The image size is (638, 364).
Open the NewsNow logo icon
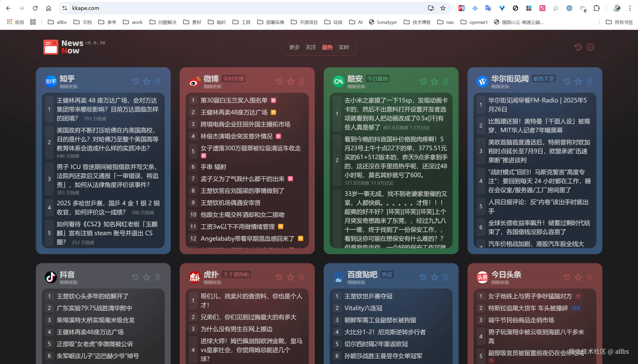[x=51, y=47]
